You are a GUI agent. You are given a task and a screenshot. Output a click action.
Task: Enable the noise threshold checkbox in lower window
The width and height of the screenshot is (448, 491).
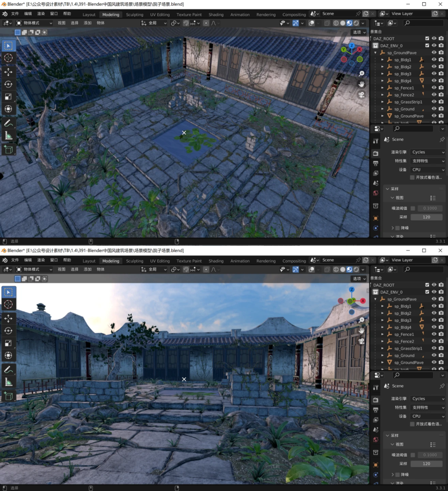pyautogui.click(x=413, y=455)
